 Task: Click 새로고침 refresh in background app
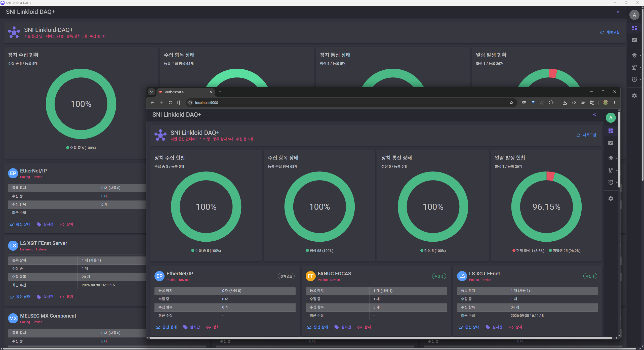coord(610,32)
